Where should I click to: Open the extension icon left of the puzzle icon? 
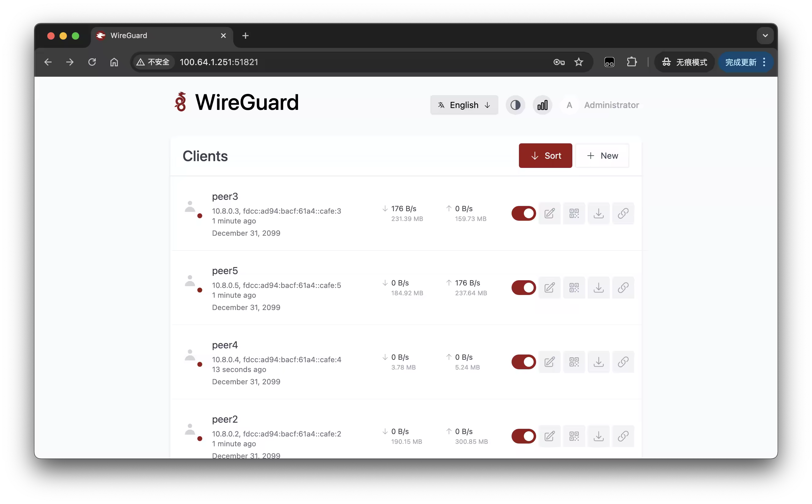pos(609,62)
